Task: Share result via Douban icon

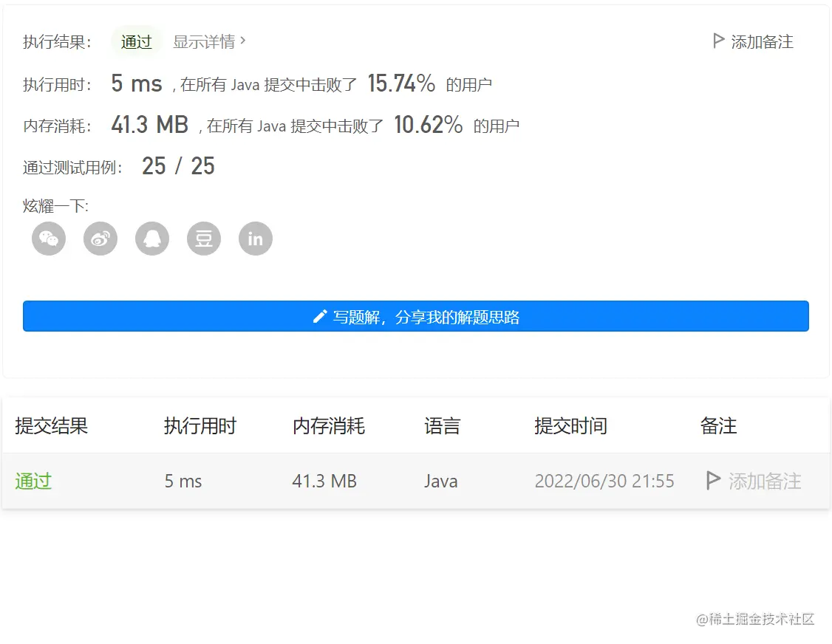Action: pyautogui.click(x=204, y=239)
